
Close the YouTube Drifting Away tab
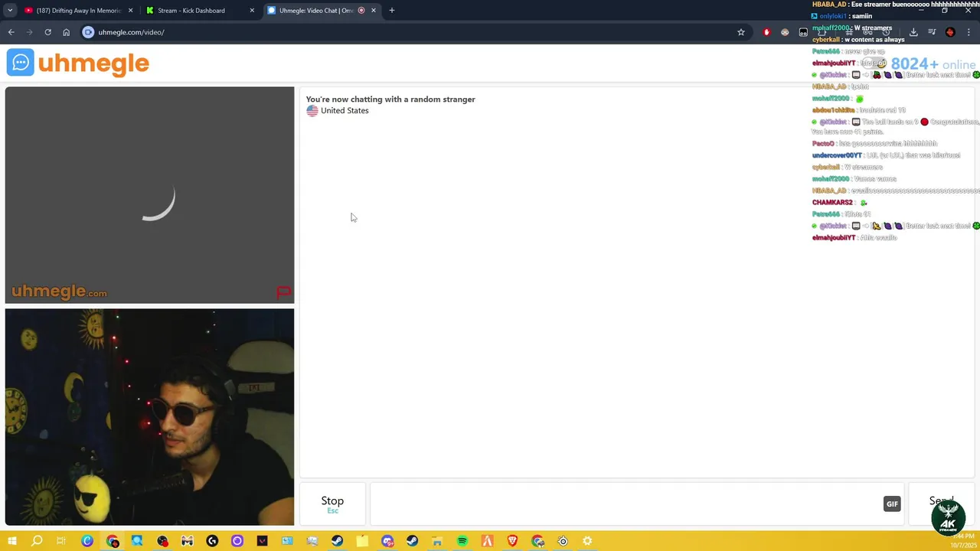point(131,11)
